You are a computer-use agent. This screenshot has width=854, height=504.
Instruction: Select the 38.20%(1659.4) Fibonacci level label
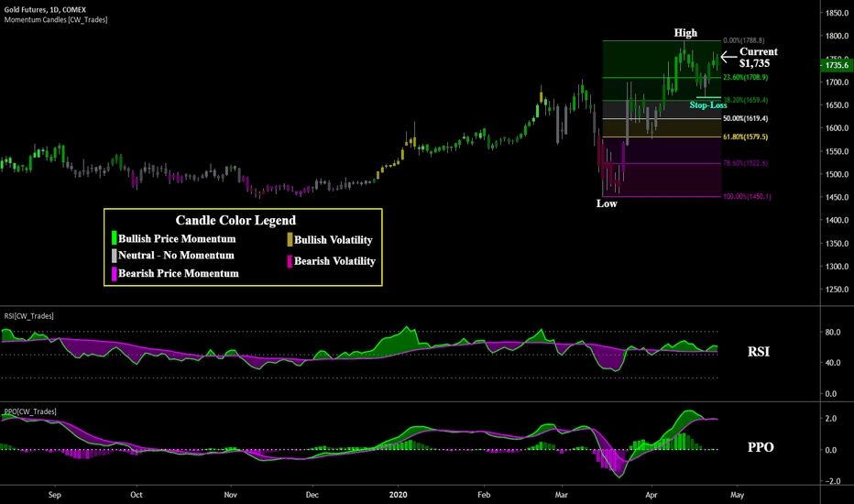pyautogui.click(x=746, y=100)
